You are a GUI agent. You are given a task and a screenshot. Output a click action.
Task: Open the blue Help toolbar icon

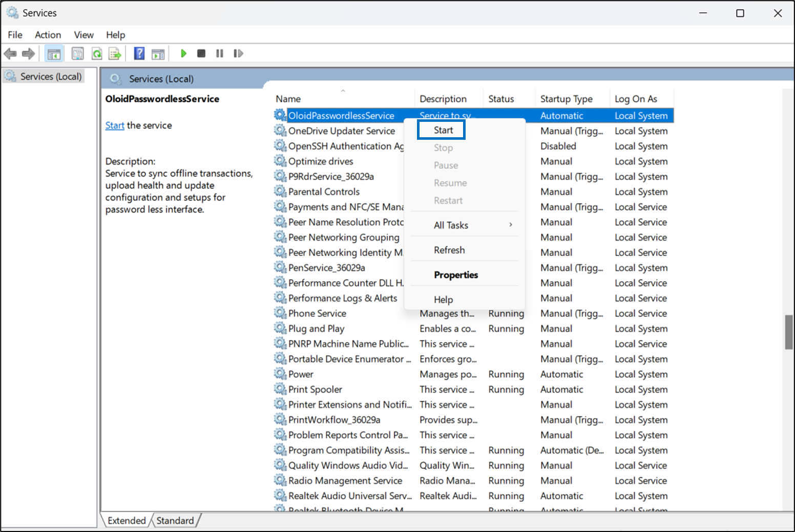pos(139,53)
